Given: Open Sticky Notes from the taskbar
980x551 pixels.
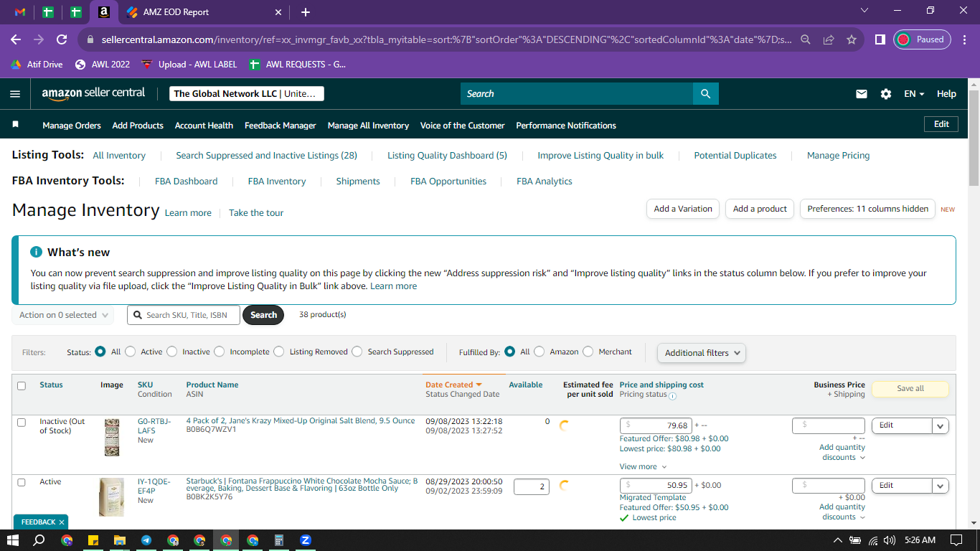Looking at the screenshot, I should point(93,540).
